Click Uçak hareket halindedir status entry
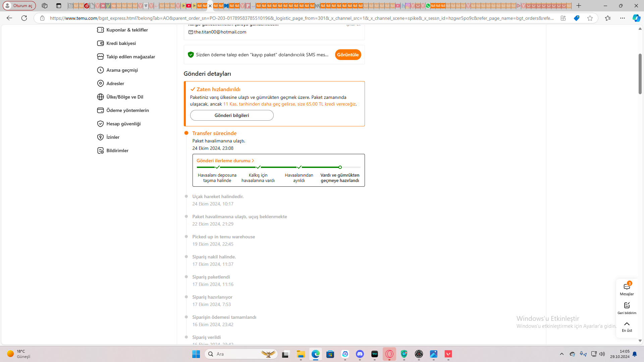 pos(218,196)
